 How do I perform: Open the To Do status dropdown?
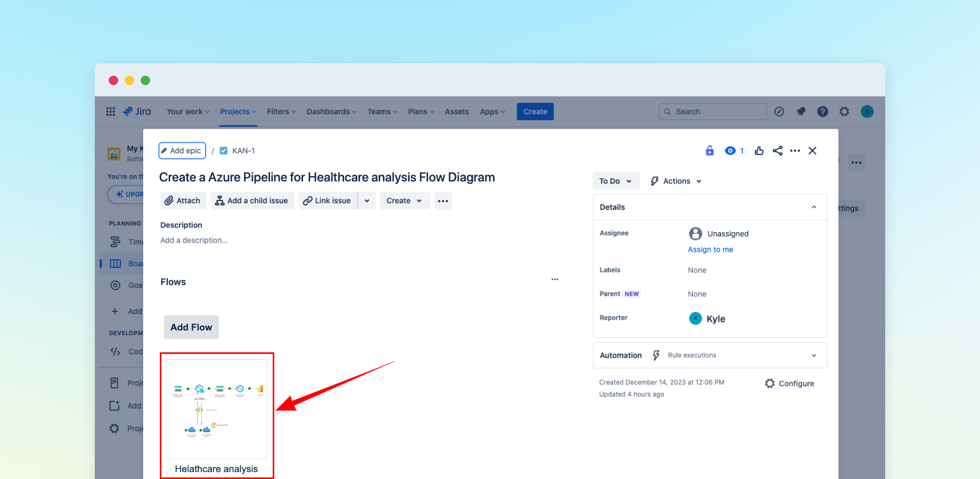click(x=616, y=181)
